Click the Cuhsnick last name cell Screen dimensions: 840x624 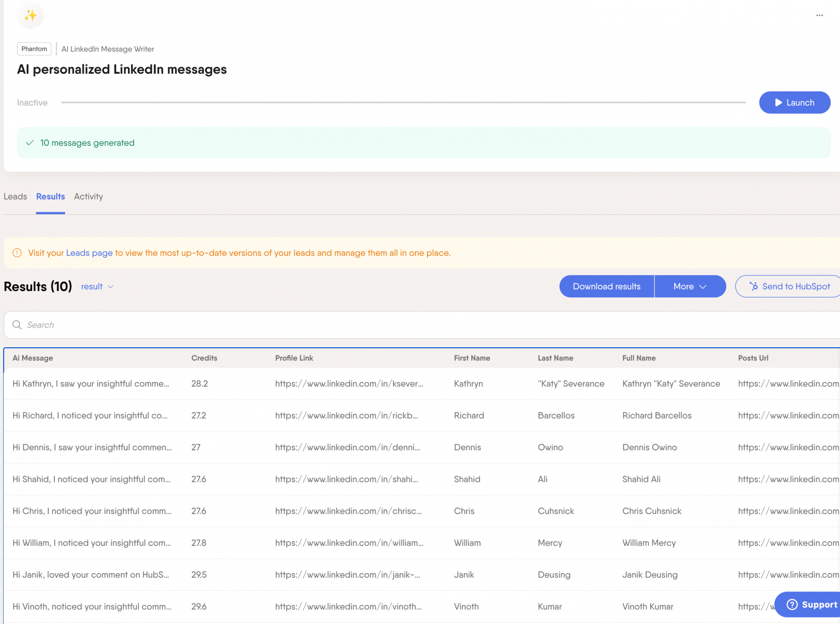tap(556, 511)
